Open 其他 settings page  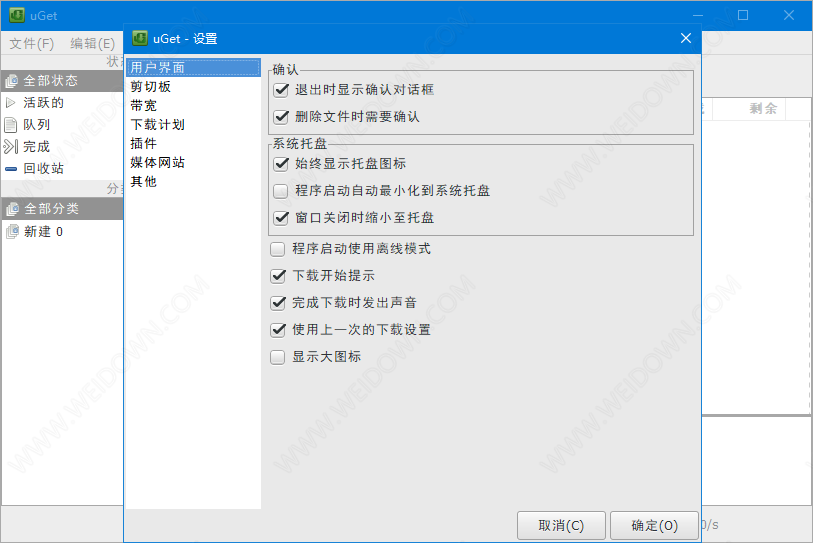[x=193, y=182]
